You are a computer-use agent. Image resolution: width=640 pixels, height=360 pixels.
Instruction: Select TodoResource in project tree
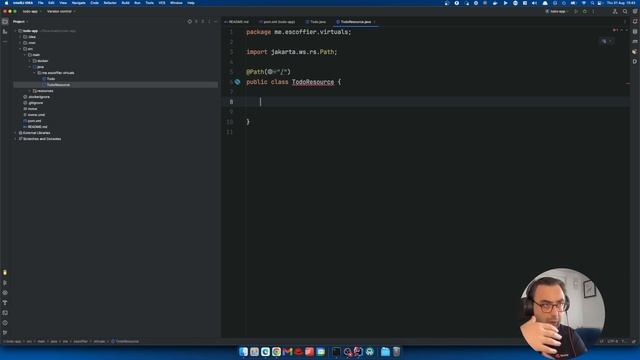58,85
